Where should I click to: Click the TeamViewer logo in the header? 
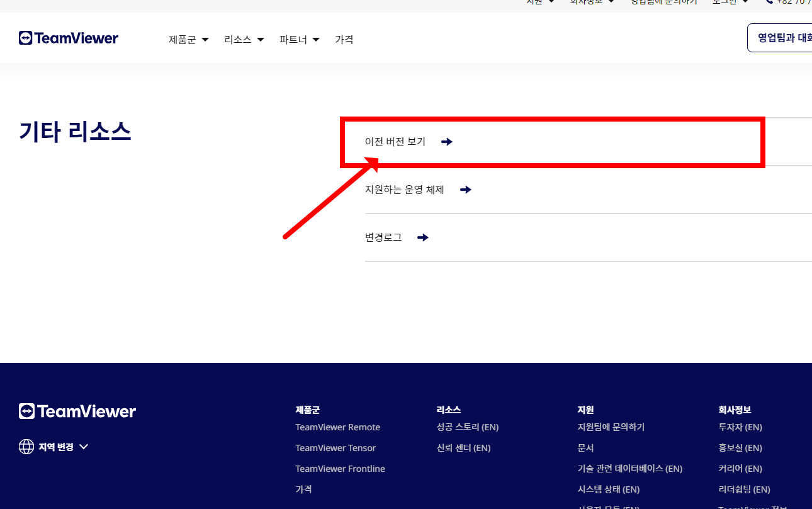[x=68, y=38]
